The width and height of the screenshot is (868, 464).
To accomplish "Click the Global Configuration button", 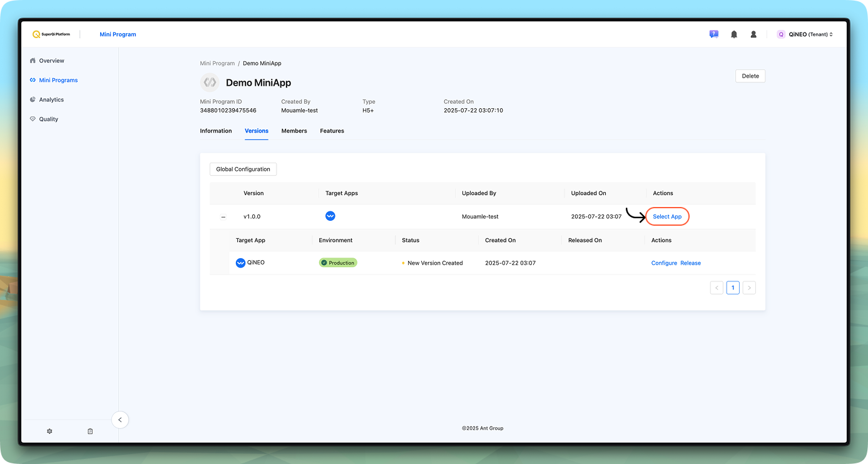I will [243, 169].
